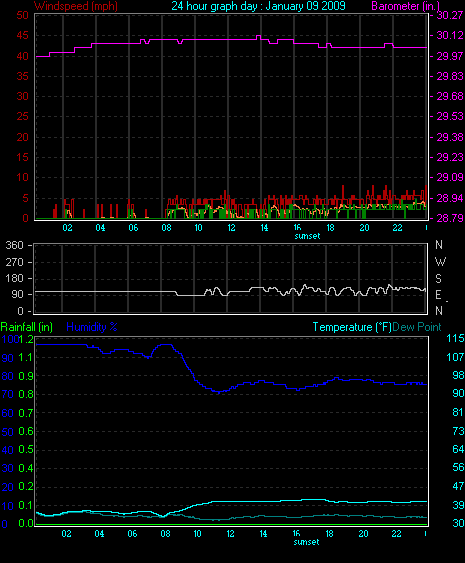This screenshot has height=563, width=465.
Task: Click the 12 hour tick on wind graph
Action: pos(231,228)
